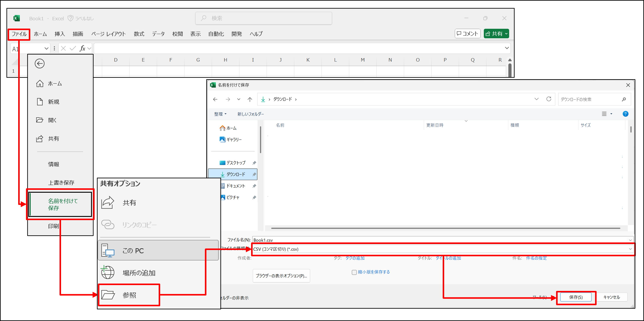Open the ファイル tab
The image size is (644, 321).
19,34
